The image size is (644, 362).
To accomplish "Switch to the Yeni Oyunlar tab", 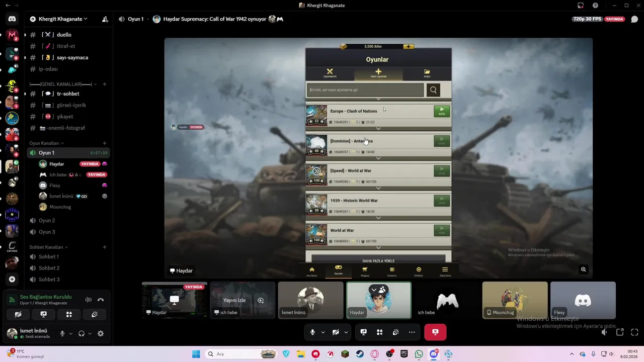I will [378, 73].
